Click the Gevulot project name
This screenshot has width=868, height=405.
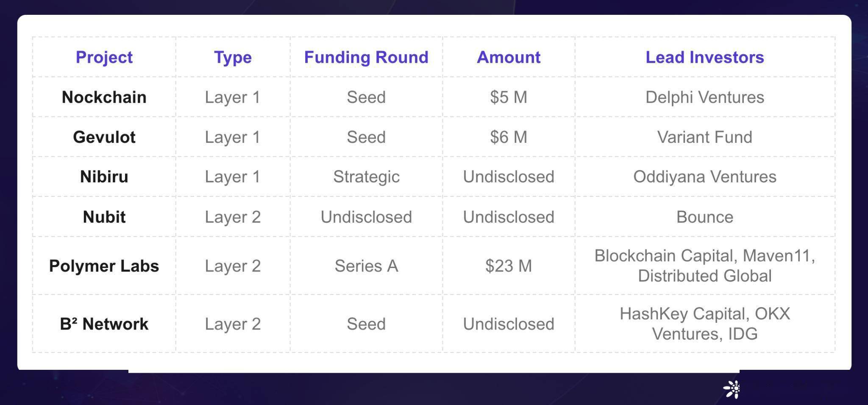(104, 137)
